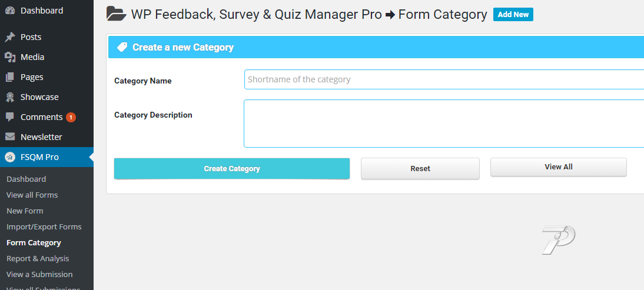Click the Comments speech bubble icon
The height and width of the screenshot is (290, 644).
[x=10, y=117]
